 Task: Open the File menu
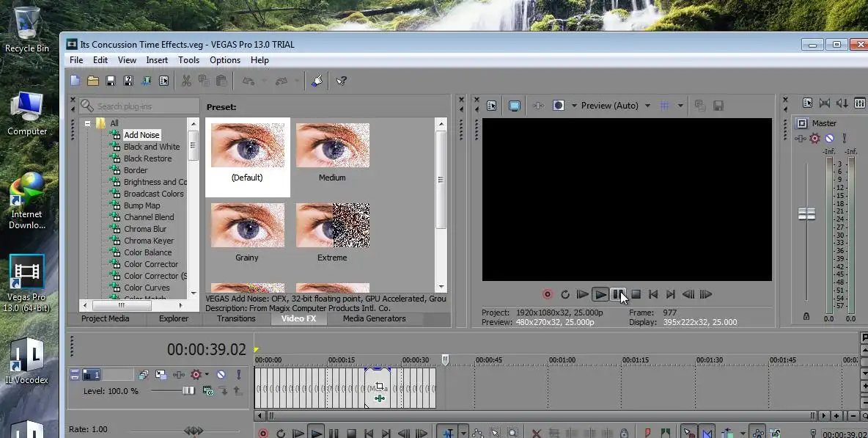point(76,60)
